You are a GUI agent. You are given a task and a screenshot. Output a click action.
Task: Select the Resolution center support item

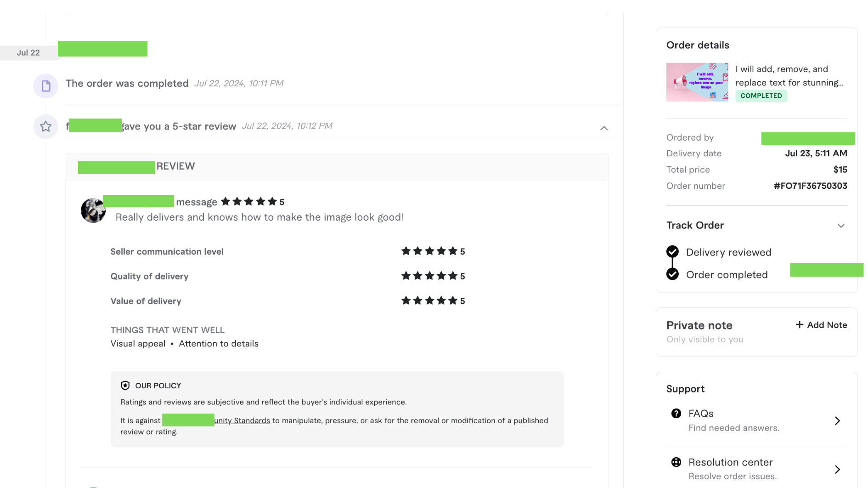(730, 462)
